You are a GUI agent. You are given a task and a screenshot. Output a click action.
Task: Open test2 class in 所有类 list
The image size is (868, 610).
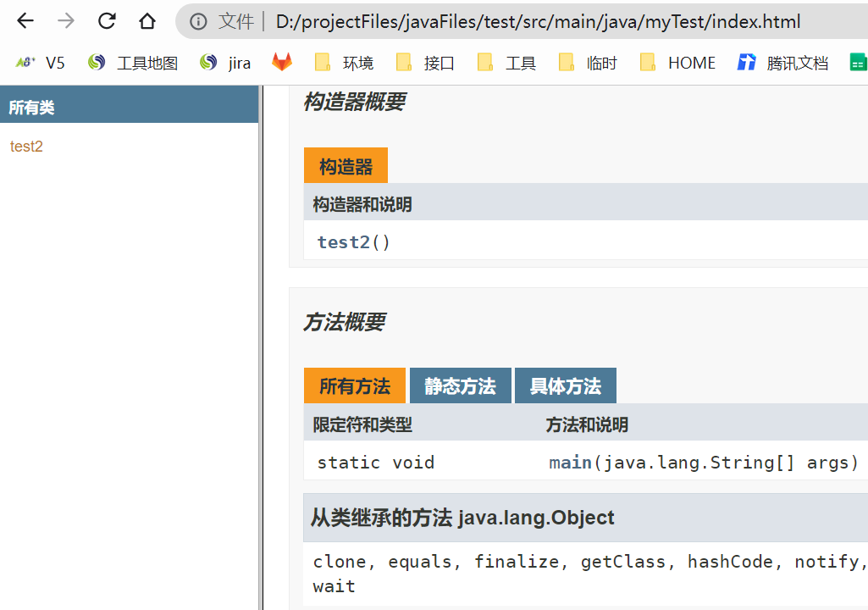pos(26,147)
